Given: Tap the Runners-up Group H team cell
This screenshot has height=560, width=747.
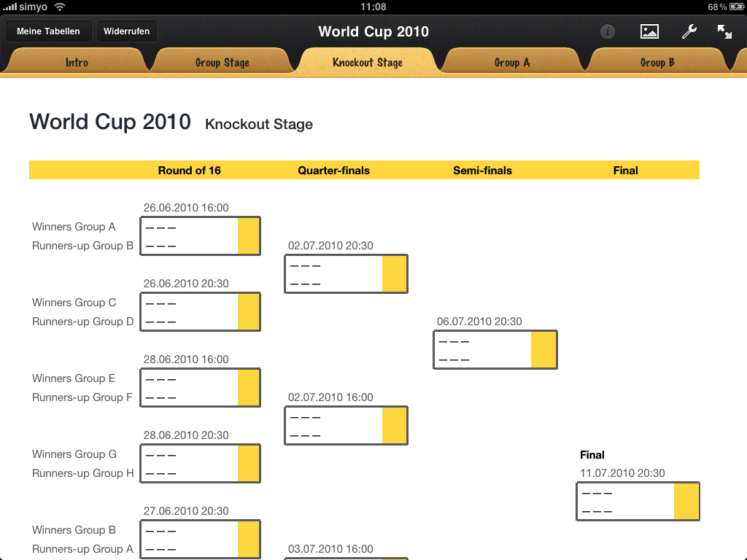Looking at the screenshot, I should tap(189, 473).
